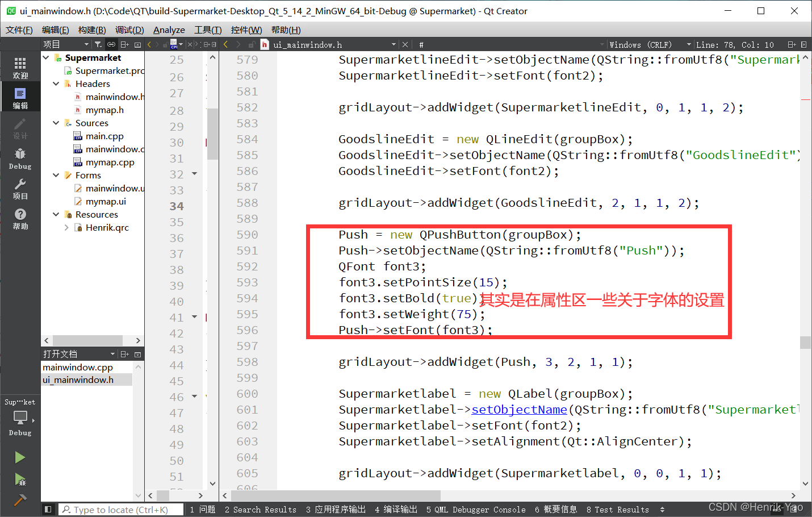Select the 编辑 Edit mode
This screenshot has width=812, height=517.
[x=20, y=98]
